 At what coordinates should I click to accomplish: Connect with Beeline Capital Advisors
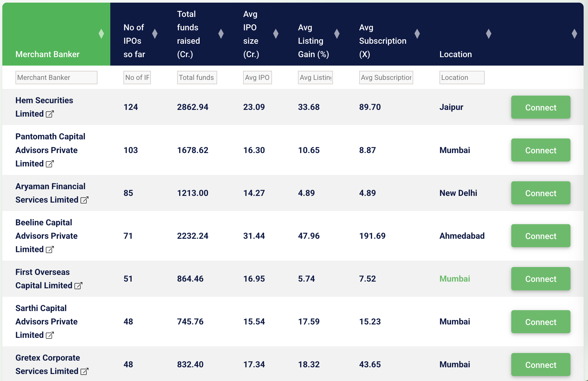click(x=541, y=236)
